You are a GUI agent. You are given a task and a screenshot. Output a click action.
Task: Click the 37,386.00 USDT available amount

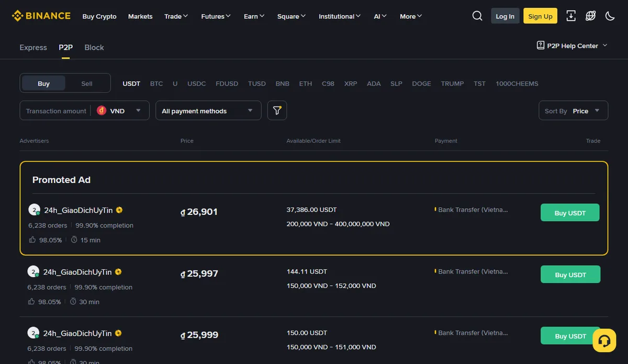[x=311, y=209]
